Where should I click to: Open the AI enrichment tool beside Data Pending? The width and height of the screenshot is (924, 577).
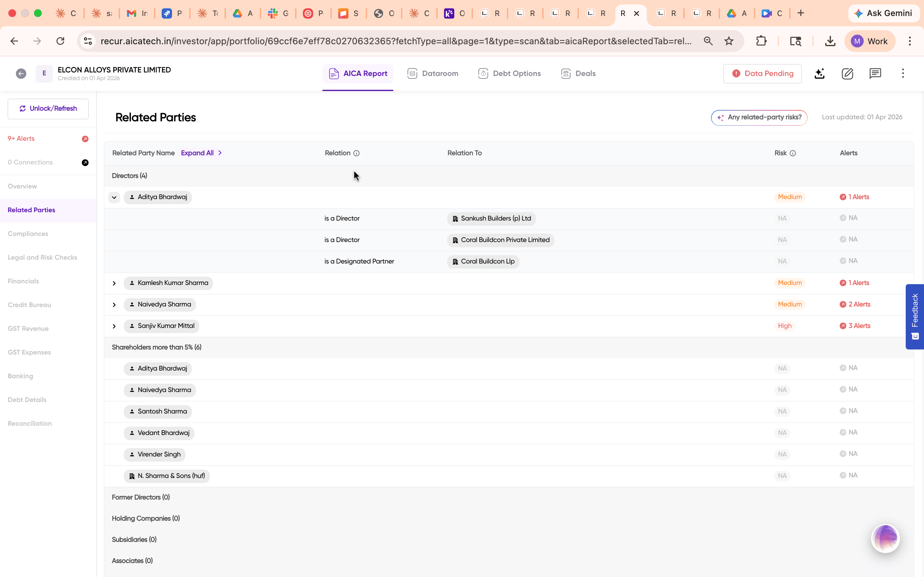pos(819,73)
